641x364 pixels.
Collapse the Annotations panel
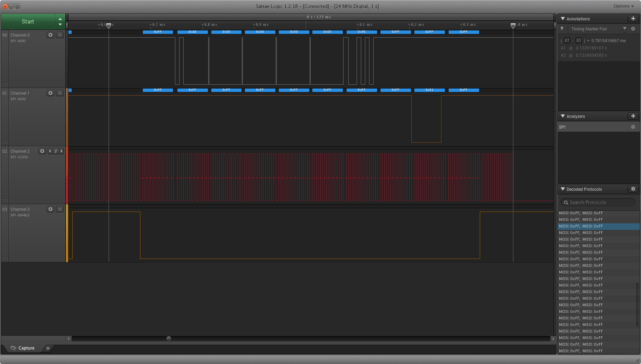tap(563, 19)
